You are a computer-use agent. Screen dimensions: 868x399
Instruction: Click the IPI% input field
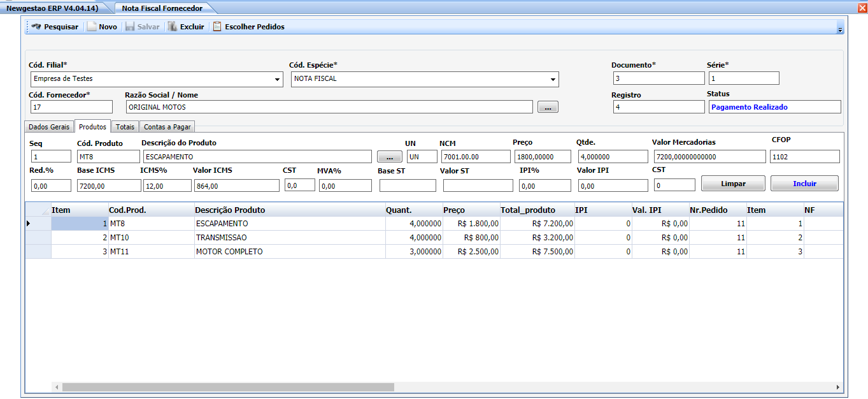click(x=545, y=185)
